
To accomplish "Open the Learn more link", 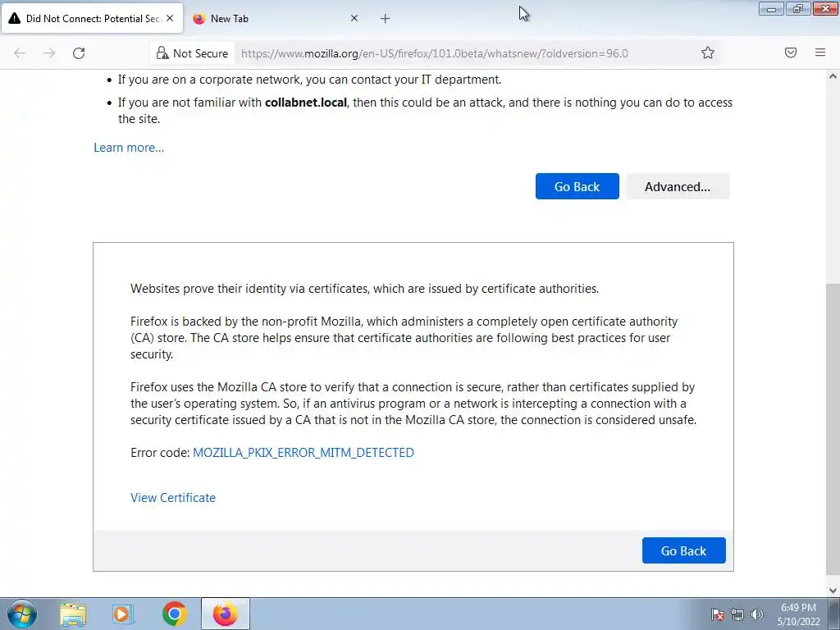I will (129, 148).
